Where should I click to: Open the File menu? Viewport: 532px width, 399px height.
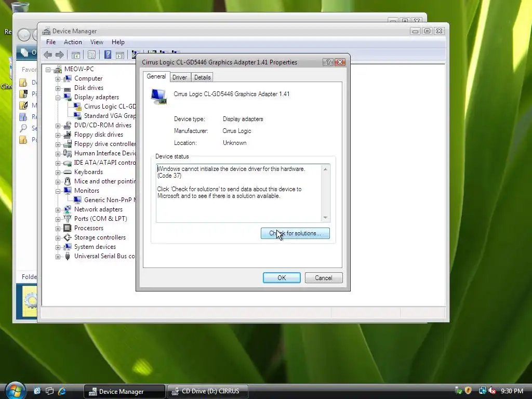pyautogui.click(x=51, y=42)
